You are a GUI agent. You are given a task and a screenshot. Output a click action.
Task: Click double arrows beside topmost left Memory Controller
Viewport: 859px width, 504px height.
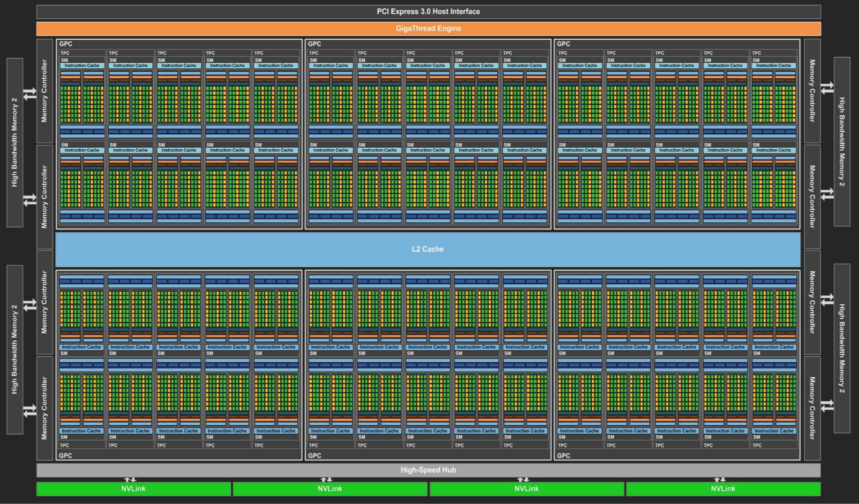click(x=30, y=94)
